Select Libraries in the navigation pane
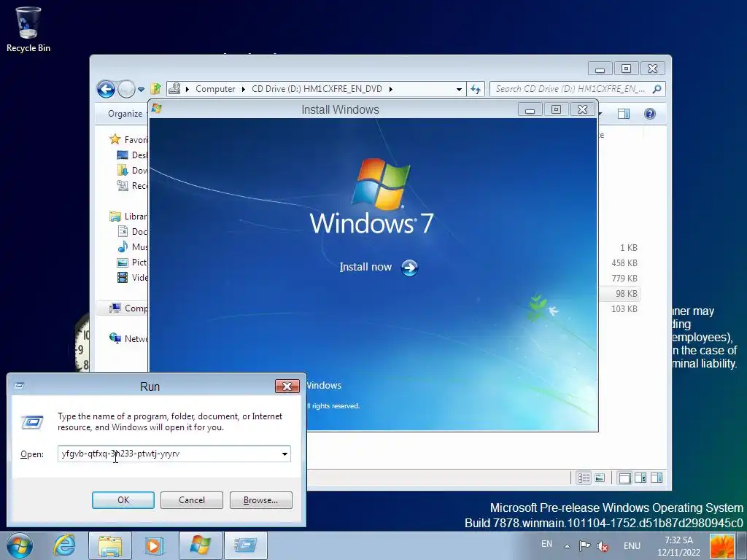 pyautogui.click(x=128, y=216)
